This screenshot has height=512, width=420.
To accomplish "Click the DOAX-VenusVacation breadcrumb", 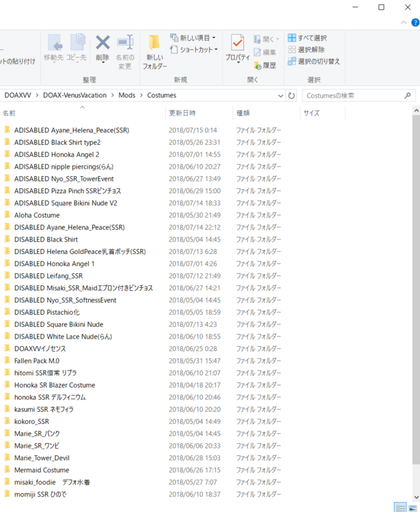I will [x=75, y=96].
